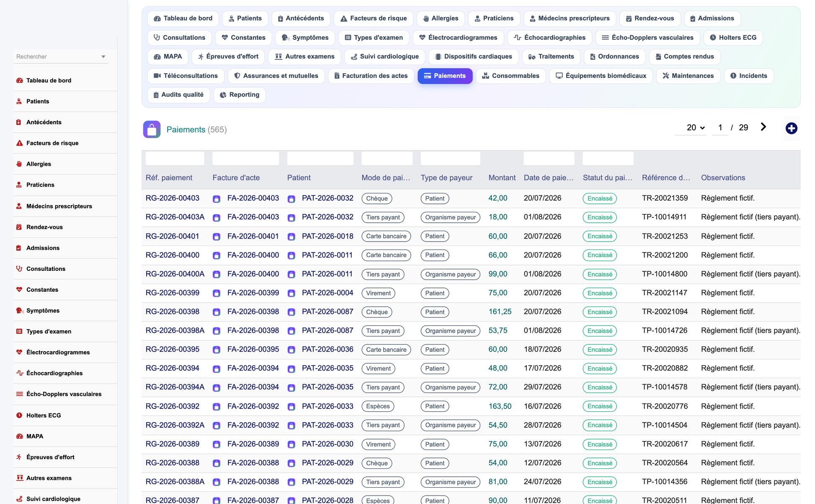The height and width of the screenshot is (504, 815).
Task: Click the Consultations stethoscope icon in sidebar
Action: point(19,269)
